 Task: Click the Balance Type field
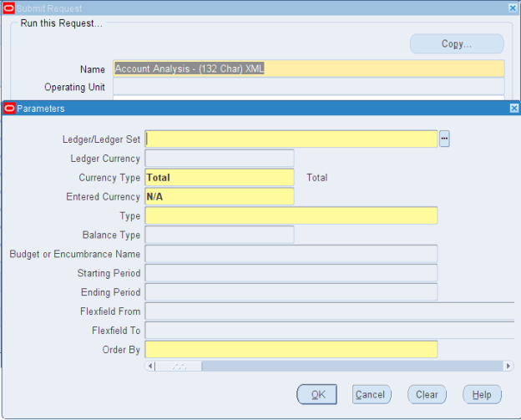coord(219,235)
